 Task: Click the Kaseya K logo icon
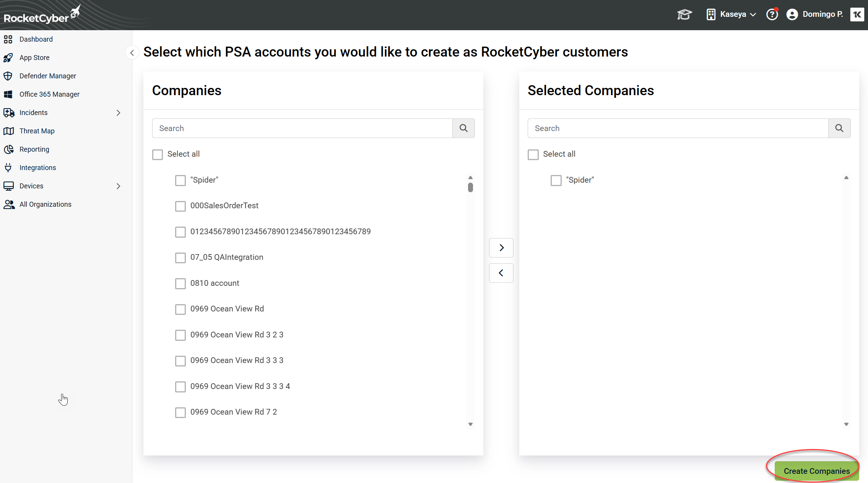[x=857, y=15]
